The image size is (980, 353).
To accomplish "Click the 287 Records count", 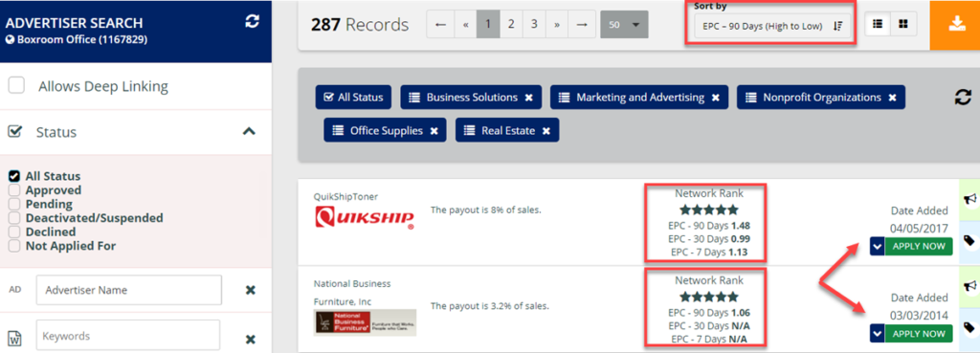I will tap(360, 25).
